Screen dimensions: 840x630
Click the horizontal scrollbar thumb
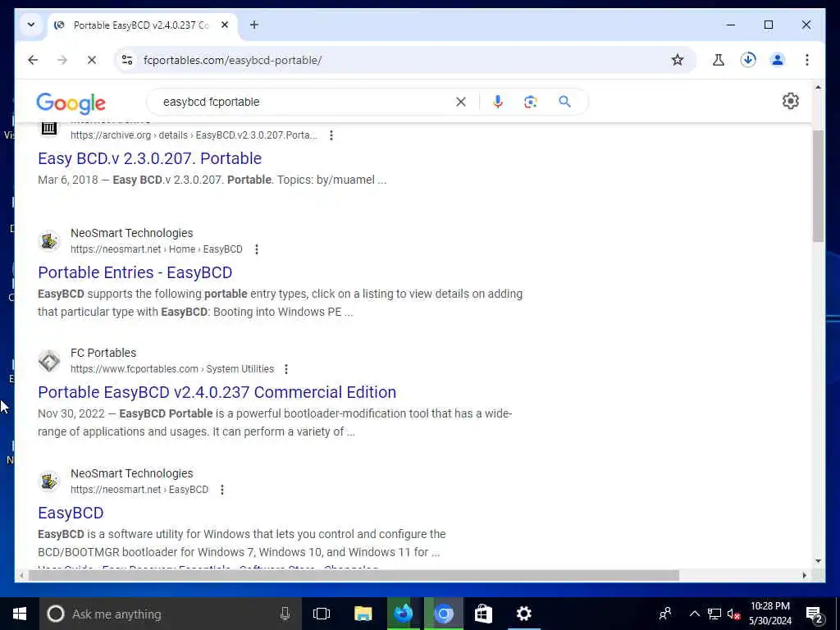click(x=354, y=575)
